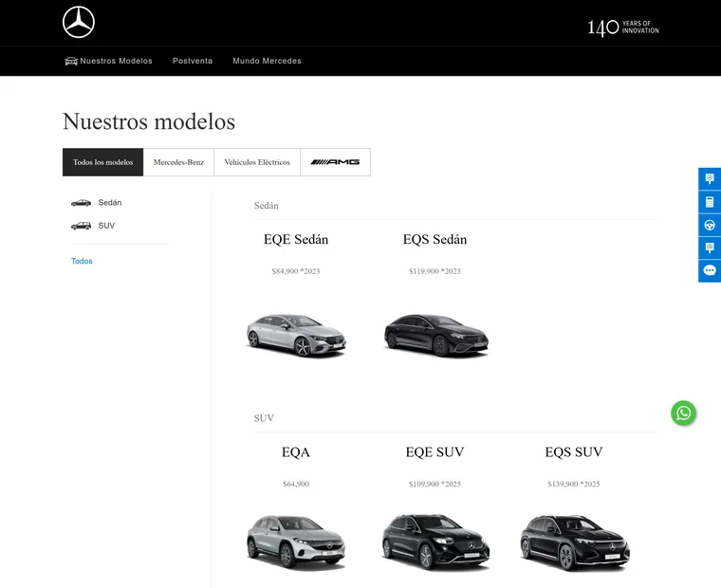This screenshot has height=588, width=721.
Task: Click the steering wheel test drive icon
Action: pos(710,226)
